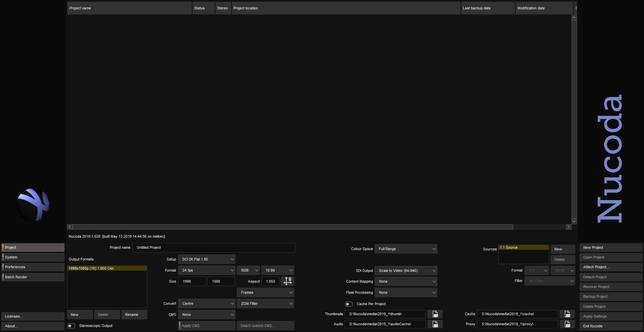Click the Project name input field

[214, 247]
